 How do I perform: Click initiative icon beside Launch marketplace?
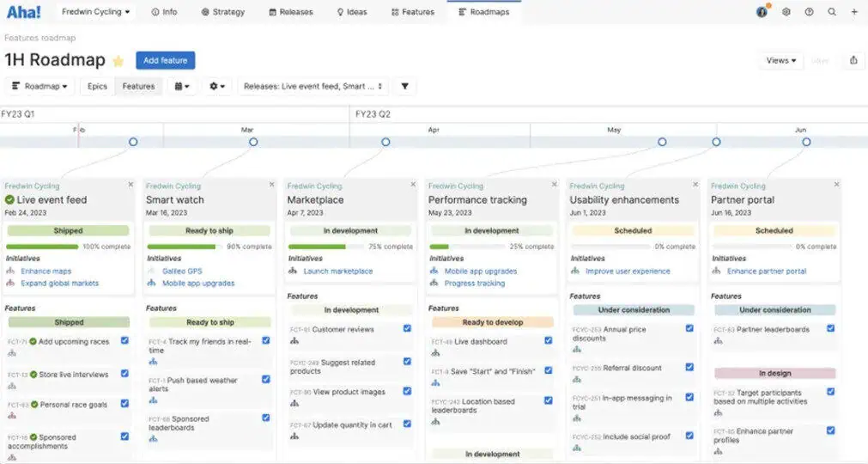(293, 271)
